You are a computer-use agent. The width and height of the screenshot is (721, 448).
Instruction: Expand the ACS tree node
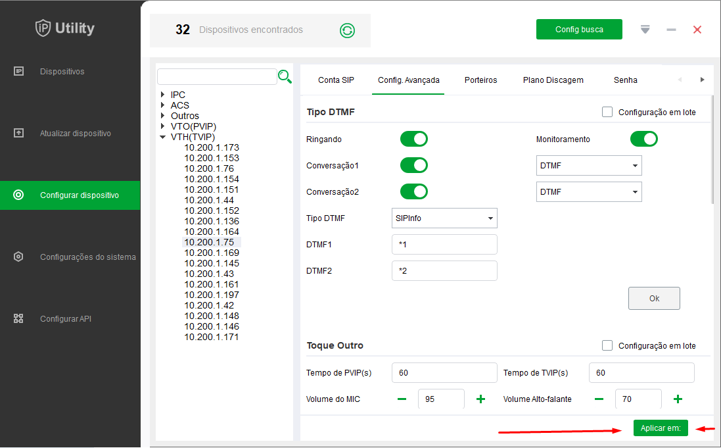(x=163, y=105)
